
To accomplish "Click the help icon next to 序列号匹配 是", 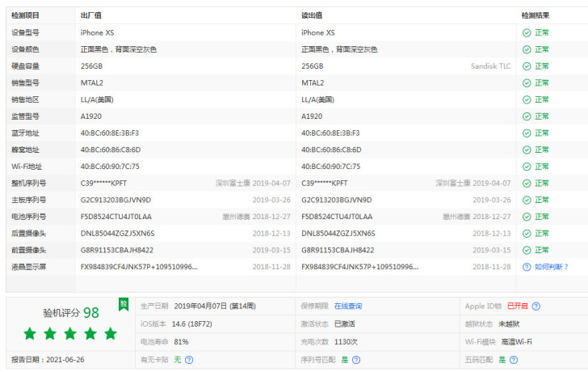I will click(356, 360).
